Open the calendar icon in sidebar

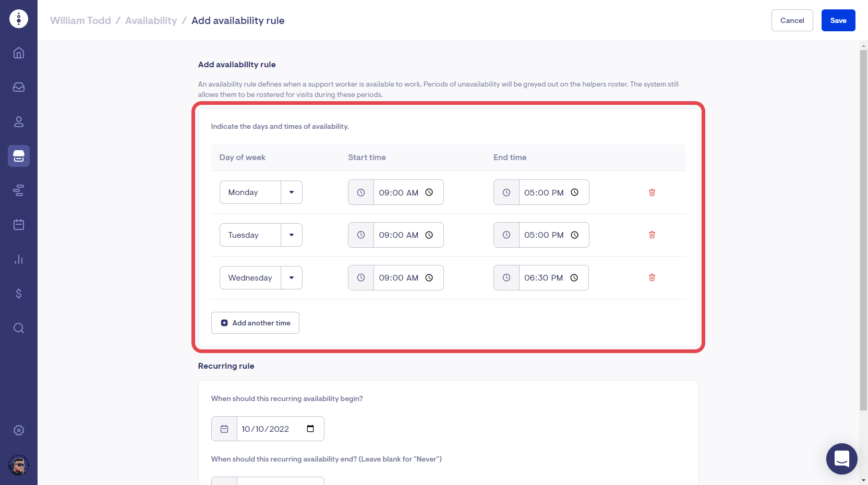(x=19, y=225)
